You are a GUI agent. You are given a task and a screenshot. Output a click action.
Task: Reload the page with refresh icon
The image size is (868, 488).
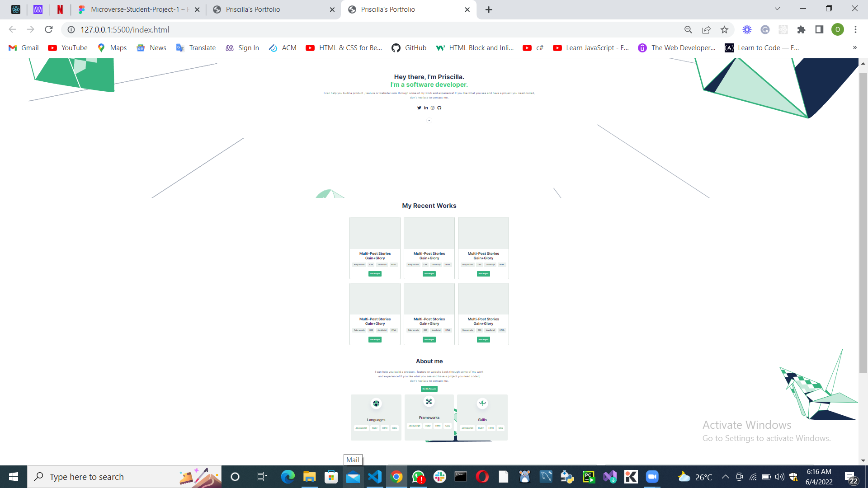(49, 30)
